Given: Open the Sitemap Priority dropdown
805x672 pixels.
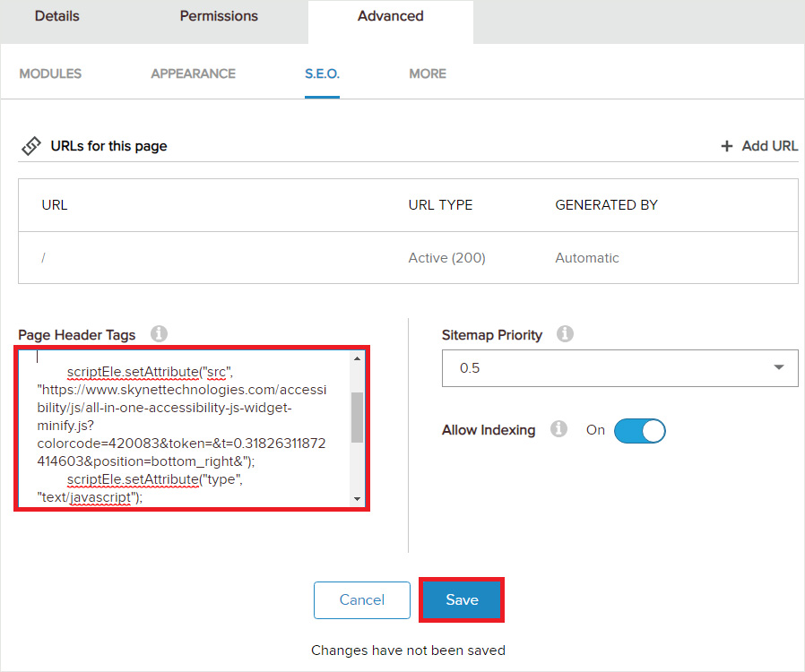Looking at the screenshot, I should [x=619, y=368].
